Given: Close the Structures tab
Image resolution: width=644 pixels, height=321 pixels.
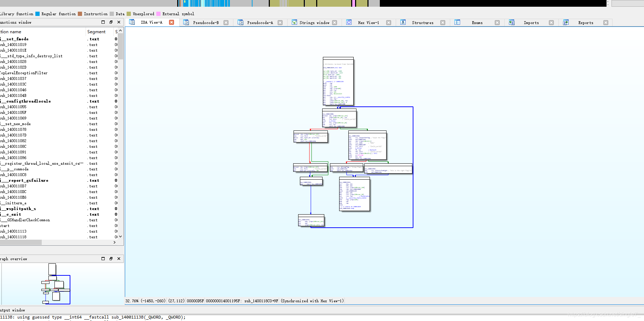Looking at the screenshot, I should [443, 23].
